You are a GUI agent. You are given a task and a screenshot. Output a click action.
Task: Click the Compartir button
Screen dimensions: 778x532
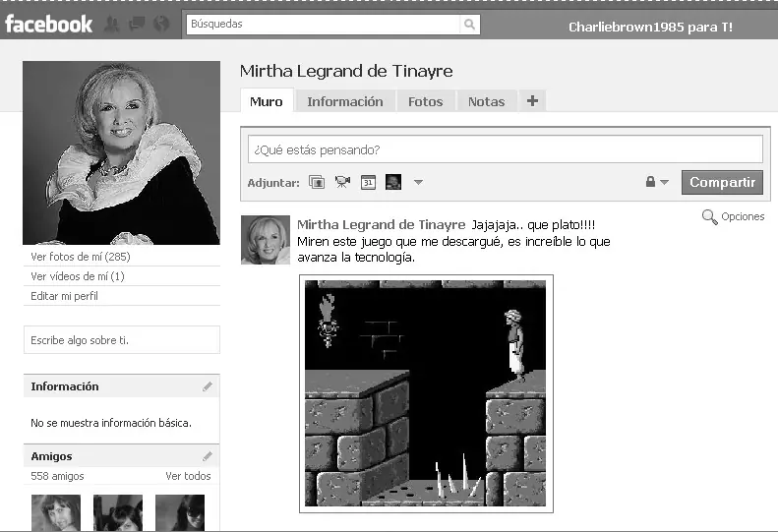pos(722,182)
